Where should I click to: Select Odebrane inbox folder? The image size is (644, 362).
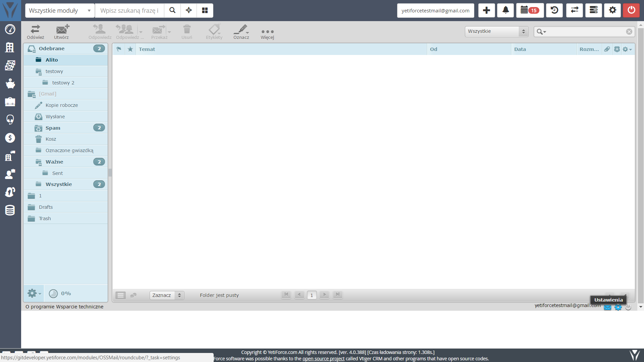66,49
